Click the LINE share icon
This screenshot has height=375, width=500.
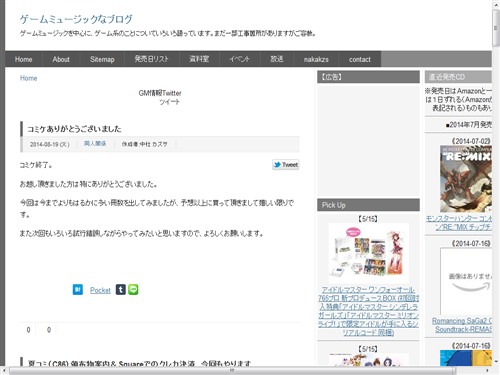133,289
